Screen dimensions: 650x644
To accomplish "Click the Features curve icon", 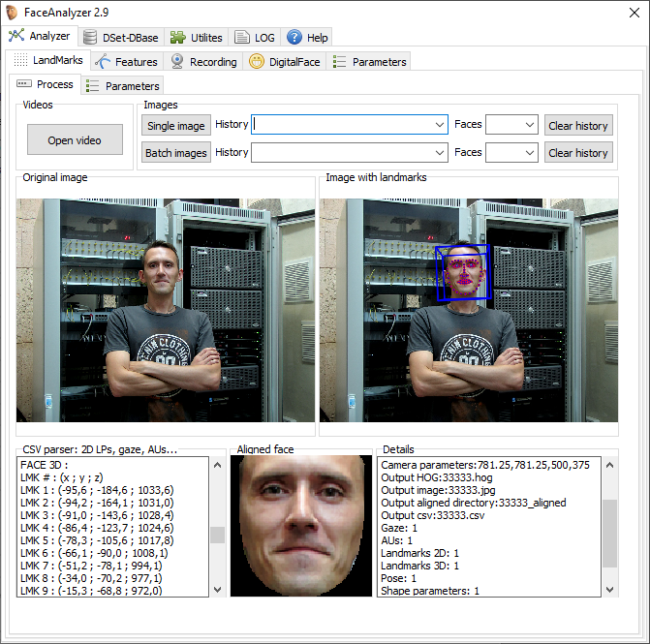I will coord(103,62).
